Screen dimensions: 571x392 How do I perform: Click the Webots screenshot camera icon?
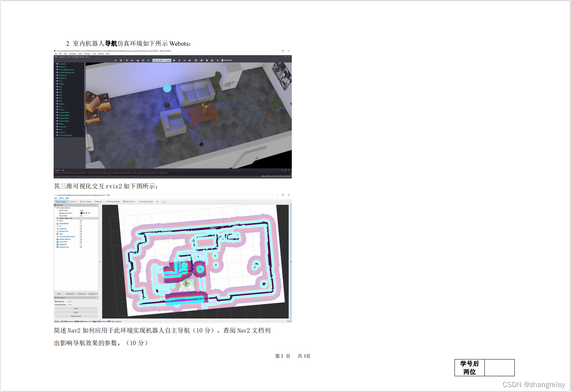click(x=212, y=60)
